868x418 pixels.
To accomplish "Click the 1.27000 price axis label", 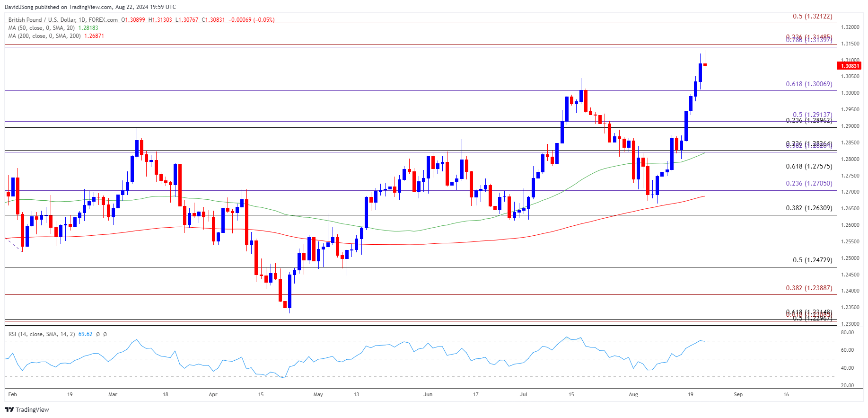I will 850,192.
